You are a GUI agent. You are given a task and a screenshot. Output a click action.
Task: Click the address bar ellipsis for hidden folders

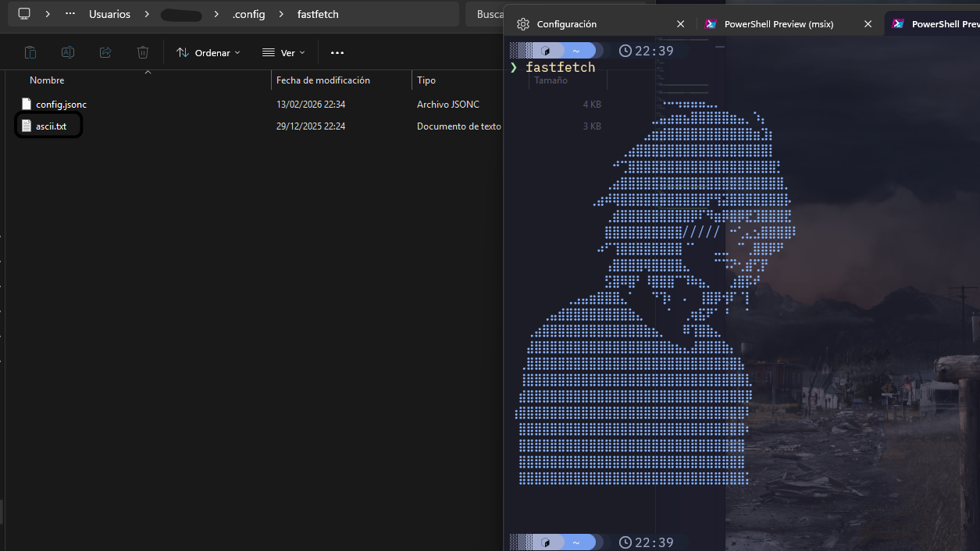pos(70,14)
